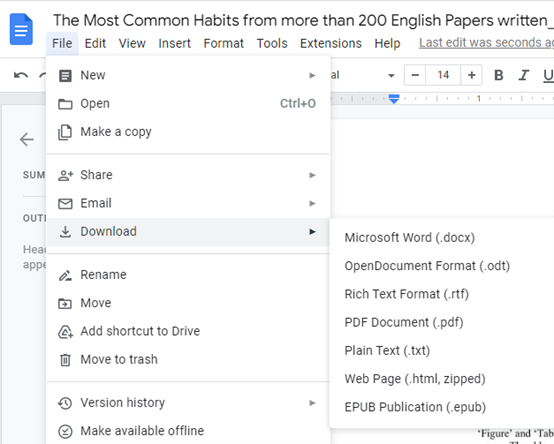Open the View menu
Image resolution: width=554 pixels, height=444 pixels.
click(x=132, y=43)
